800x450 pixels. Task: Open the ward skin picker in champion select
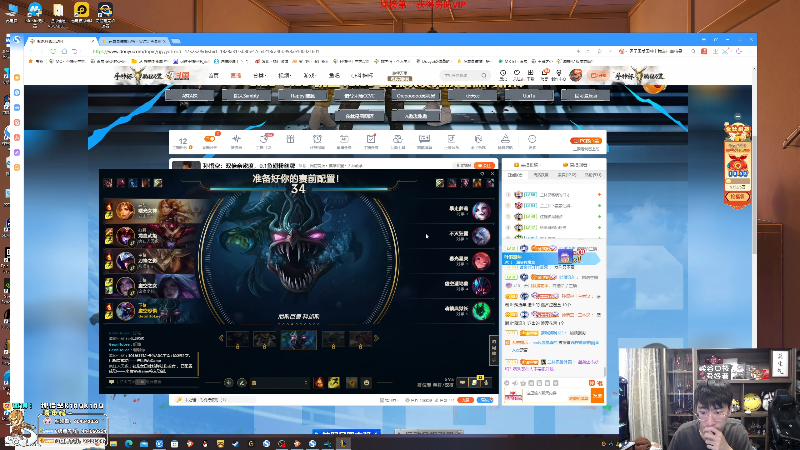352,382
